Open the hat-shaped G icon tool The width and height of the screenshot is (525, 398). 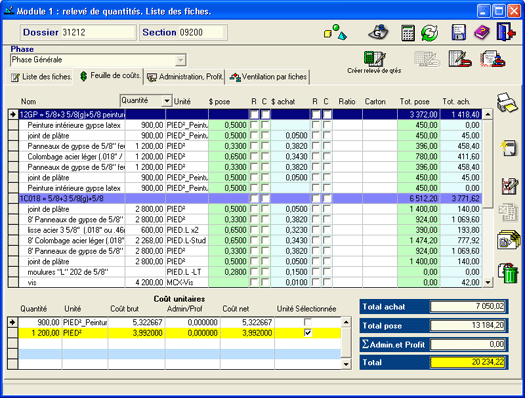click(378, 32)
